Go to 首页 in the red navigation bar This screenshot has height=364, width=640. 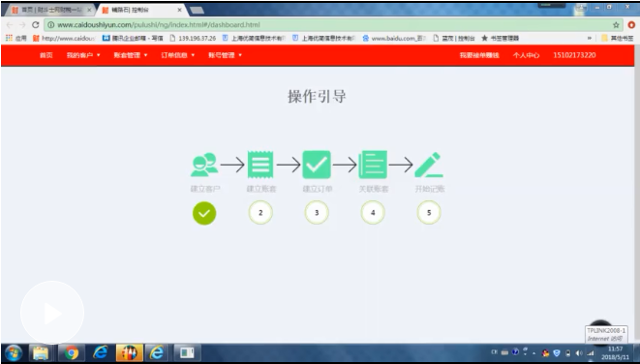[46, 55]
